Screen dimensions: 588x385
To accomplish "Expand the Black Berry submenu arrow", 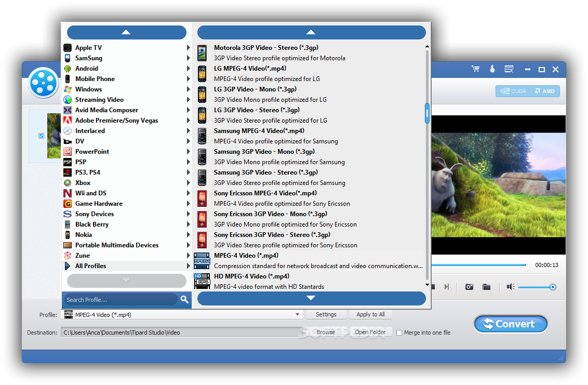I will point(188,224).
